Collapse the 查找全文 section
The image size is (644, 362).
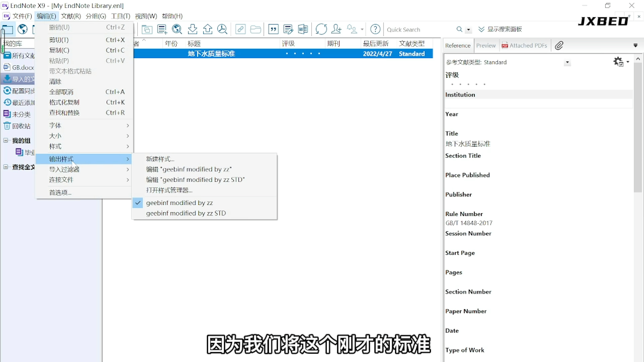click(x=5, y=167)
